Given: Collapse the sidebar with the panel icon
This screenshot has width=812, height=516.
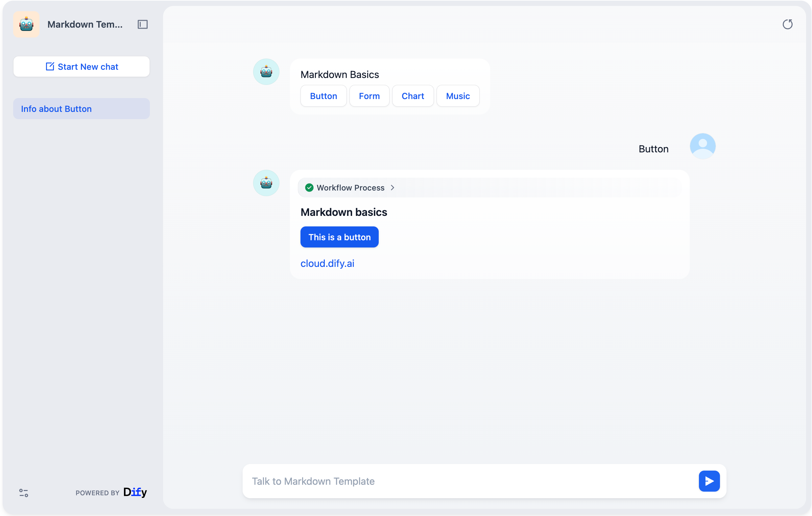Looking at the screenshot, I should point(142,24).
